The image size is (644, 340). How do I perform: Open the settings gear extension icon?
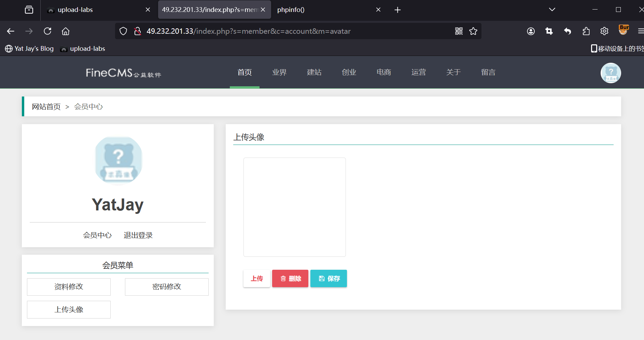[x=604, y=31]
